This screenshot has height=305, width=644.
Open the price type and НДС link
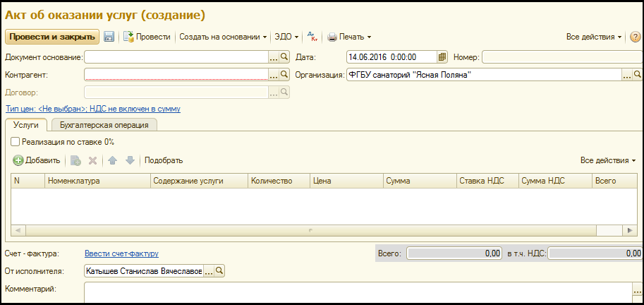[x=92, y=109]
